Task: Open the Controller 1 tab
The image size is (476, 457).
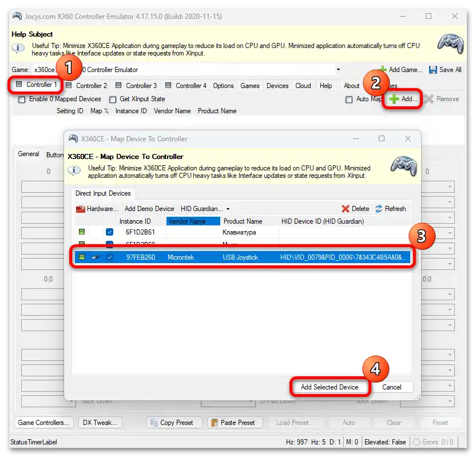Action: tap(36, 85)
